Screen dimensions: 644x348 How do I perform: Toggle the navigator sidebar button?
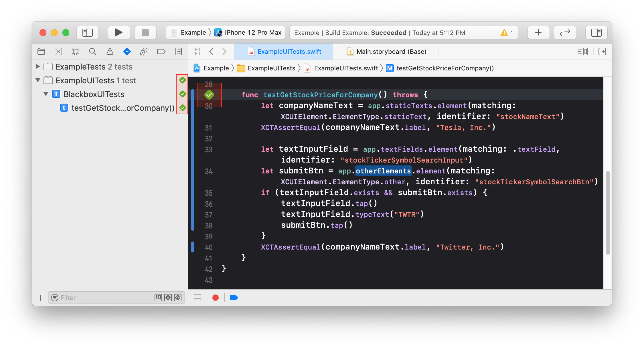pos(88,33)
